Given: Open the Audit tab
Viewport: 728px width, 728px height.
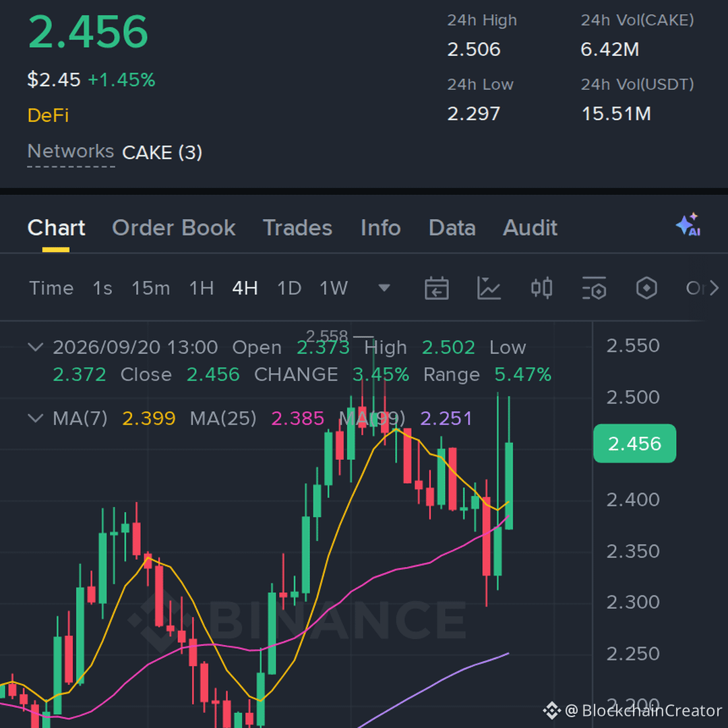Looking at the screenshot, I should click(x=530, y=228).
